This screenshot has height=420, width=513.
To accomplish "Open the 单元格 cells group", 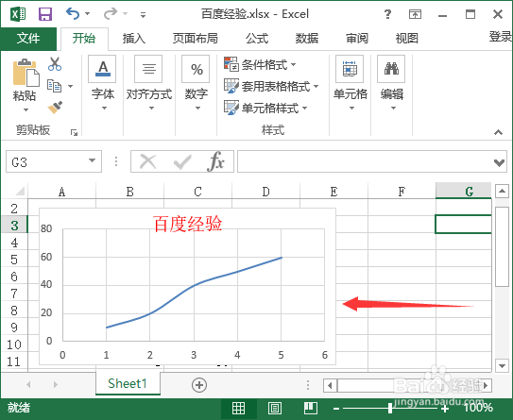I will pos(351,83).
